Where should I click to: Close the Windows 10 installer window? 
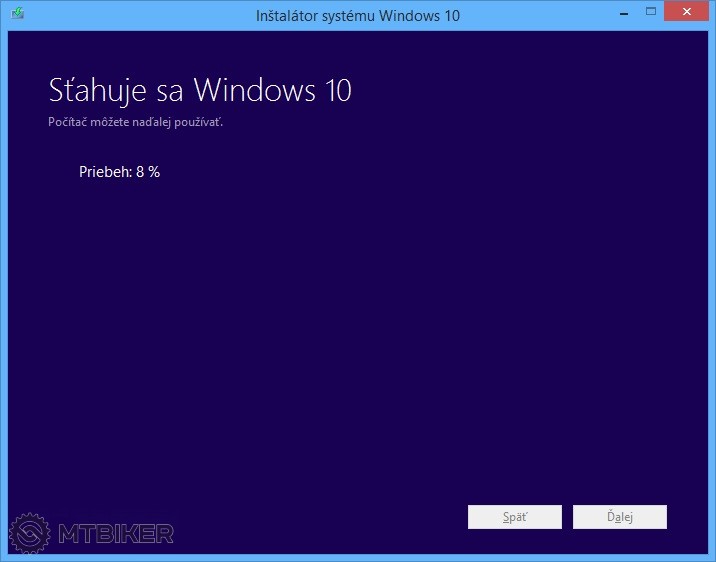pyautogui.click(x=688, y=12)
